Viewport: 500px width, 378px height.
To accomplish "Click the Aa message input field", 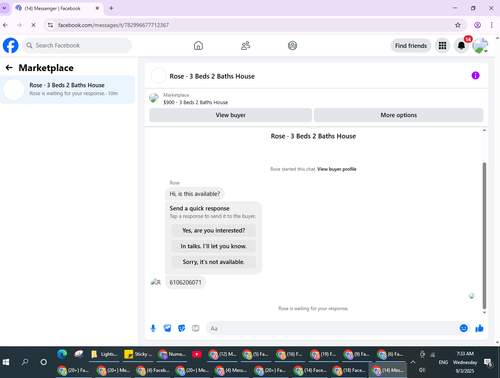I will [x=332, y=328].
